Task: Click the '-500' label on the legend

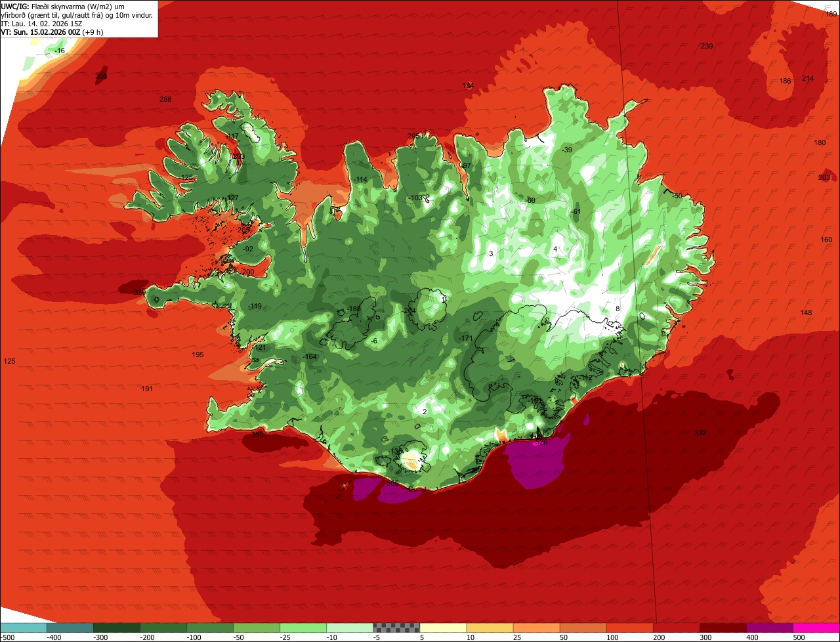Action: (8, 637)
